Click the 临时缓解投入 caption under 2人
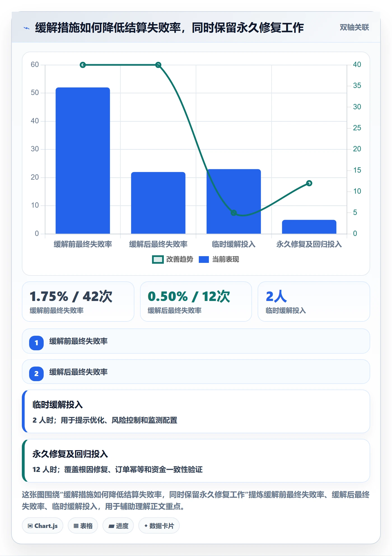 click(x=286, y=311)
